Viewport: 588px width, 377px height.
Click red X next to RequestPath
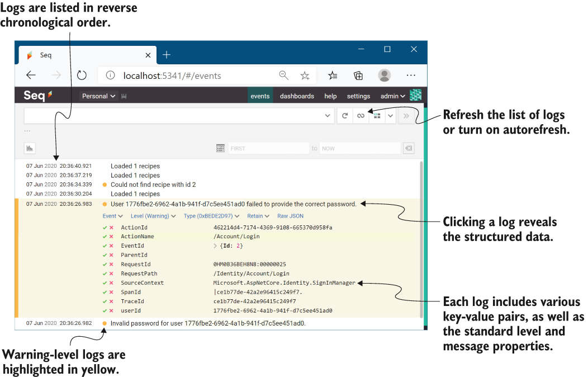tap(111, 274)
